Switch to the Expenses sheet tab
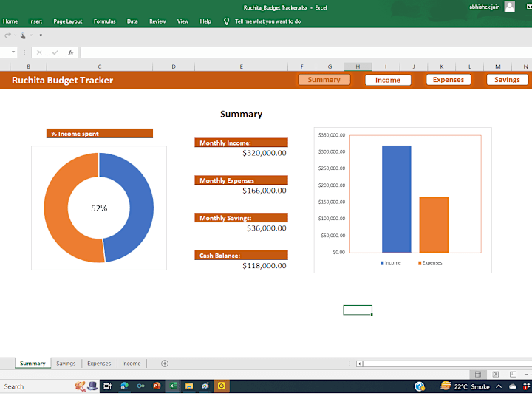This screenshot has width=532, height=399. (99, 364)
